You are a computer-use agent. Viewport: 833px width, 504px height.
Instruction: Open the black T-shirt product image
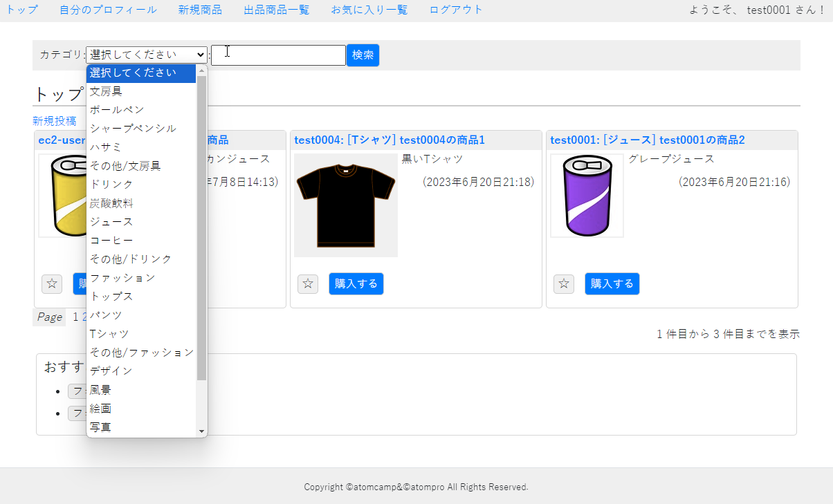coord(346,205)
